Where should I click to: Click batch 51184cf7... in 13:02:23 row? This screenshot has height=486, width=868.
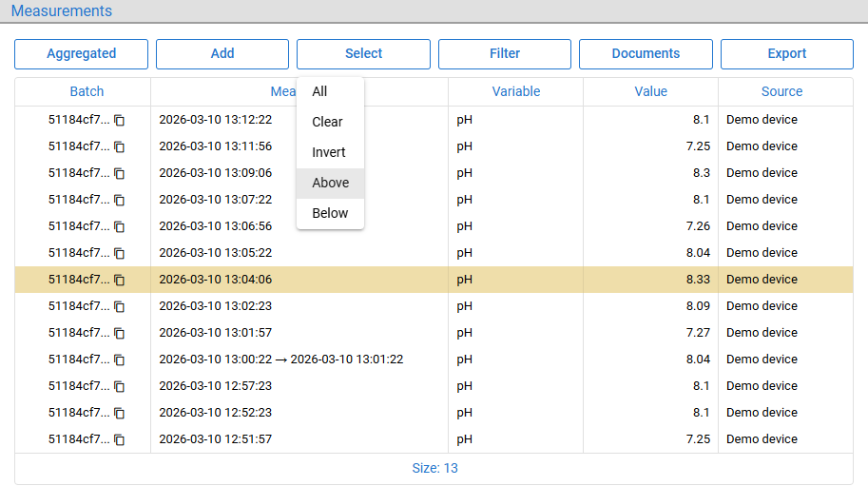pos(79,305)
